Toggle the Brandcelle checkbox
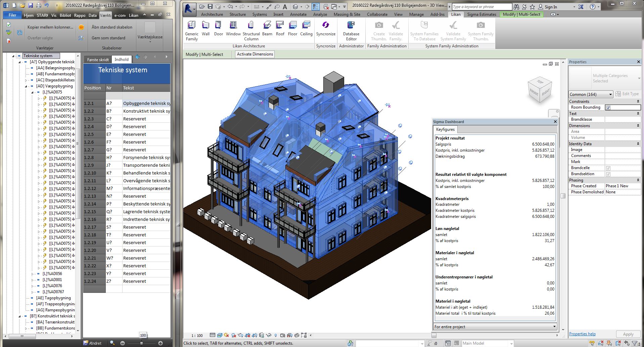The width and height of the screenshot is (644, 347). [x=608, y=168]
